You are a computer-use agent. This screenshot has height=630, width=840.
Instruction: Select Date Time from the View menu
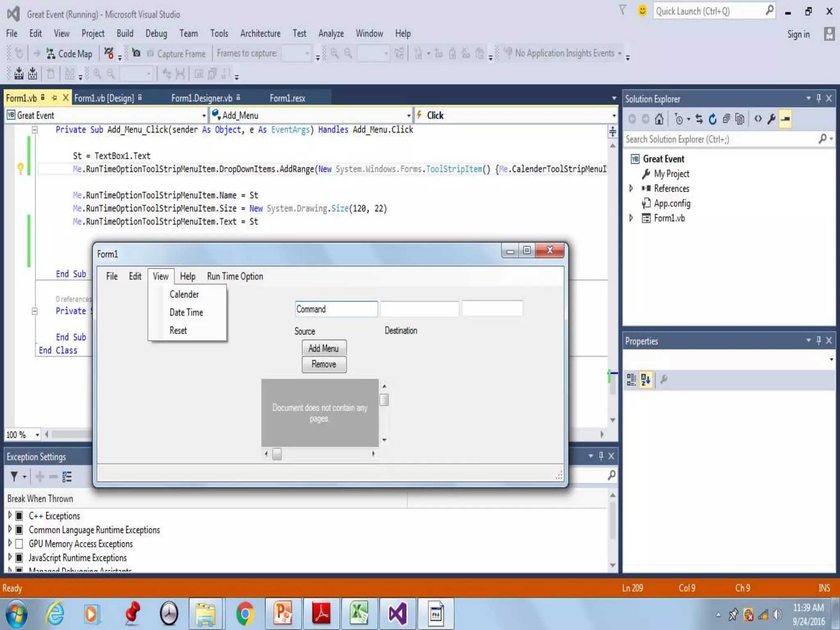[186, 313]
